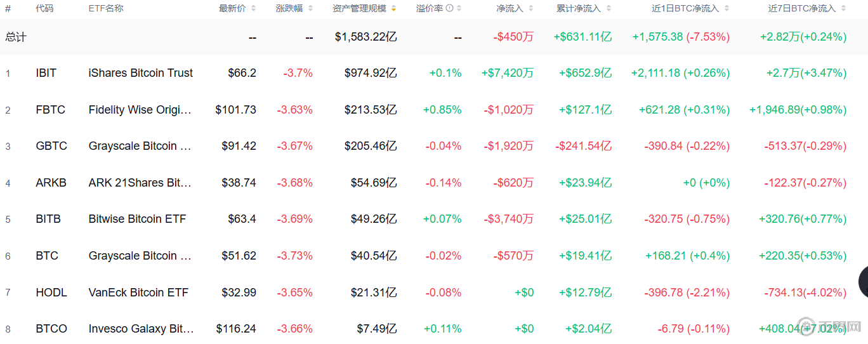868x344 pixels.
Task: Click the ETF名称 column header
Action: pyautogui.click(x=106, y=8)
